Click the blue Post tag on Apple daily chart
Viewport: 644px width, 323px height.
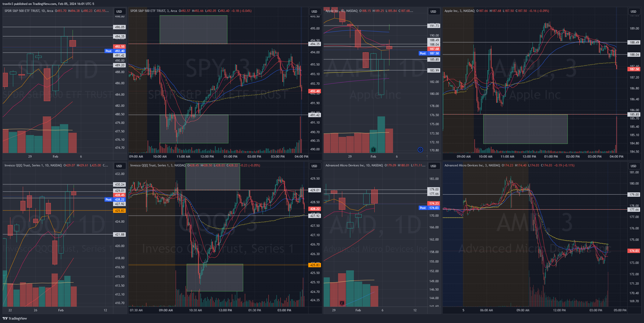(x=423, y=53)
